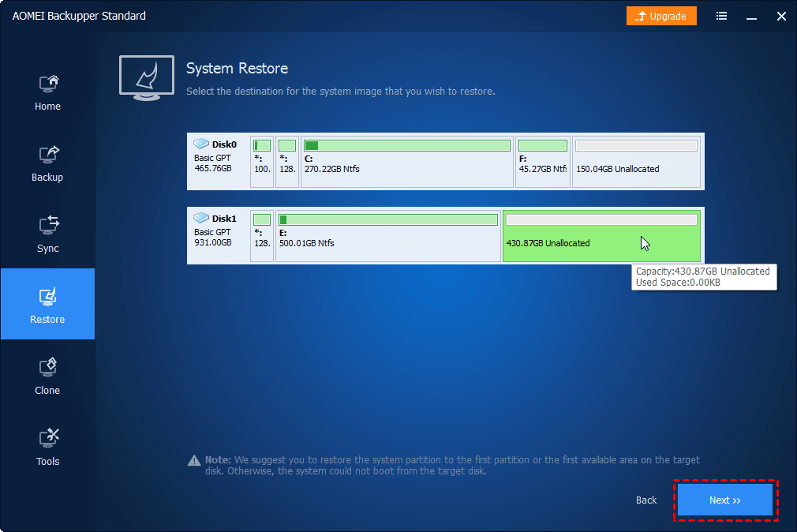Open the Backup section icon
Viewport: 797px width, 532px height.
(48, 155)
